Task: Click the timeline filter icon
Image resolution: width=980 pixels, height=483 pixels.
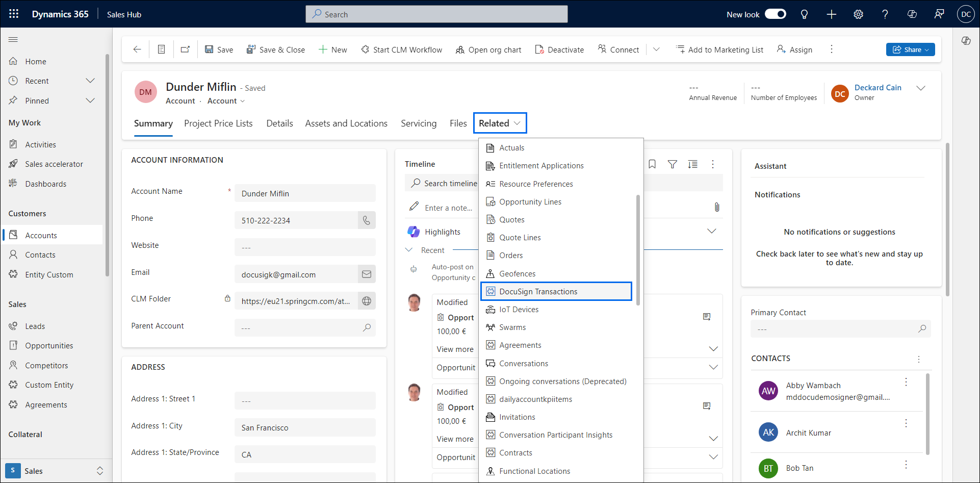Action: click(x=672, y=164)
